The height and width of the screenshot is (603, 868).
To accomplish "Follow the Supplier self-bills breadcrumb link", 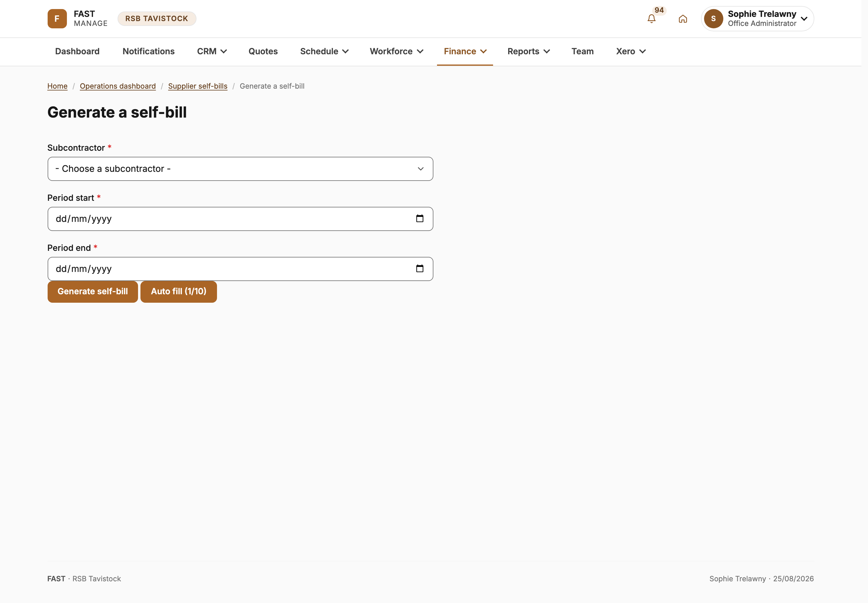I will pos(197,86).
